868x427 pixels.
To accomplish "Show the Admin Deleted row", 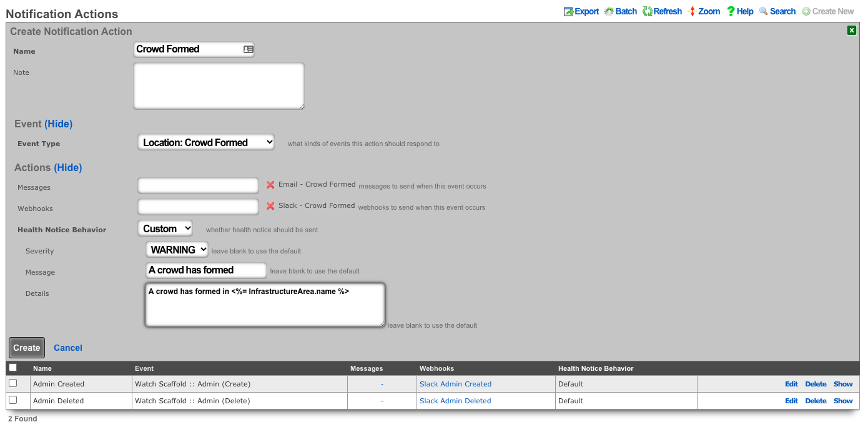I will [843, 401].
